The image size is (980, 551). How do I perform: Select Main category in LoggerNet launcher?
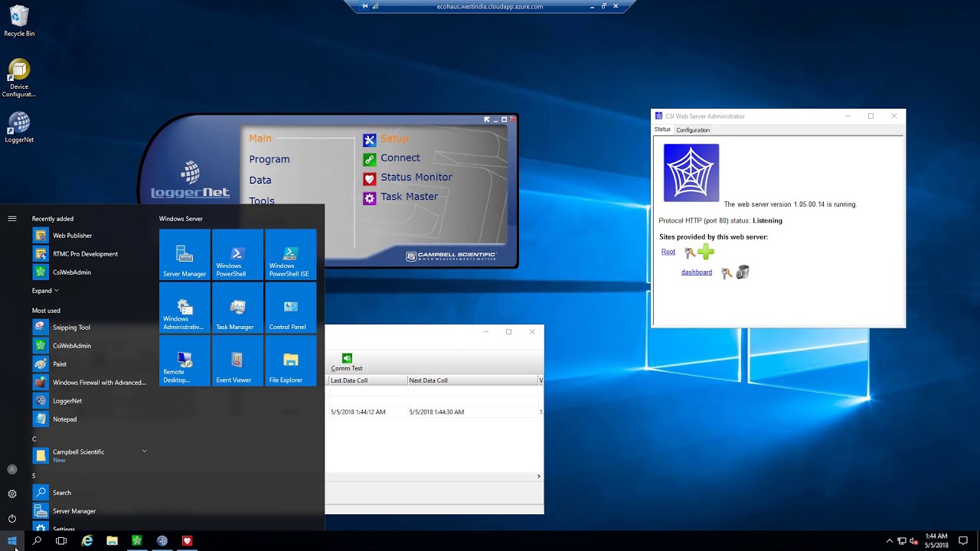[260, 139]
